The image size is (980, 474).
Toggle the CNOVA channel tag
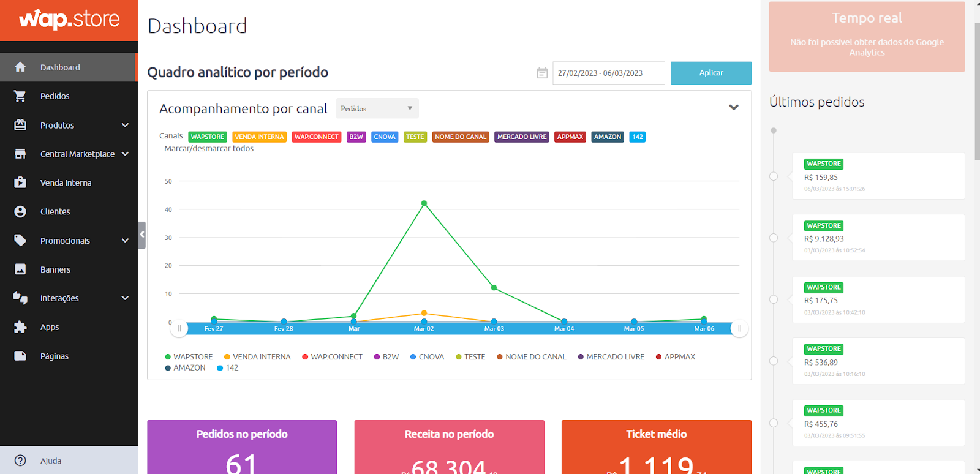385,137
